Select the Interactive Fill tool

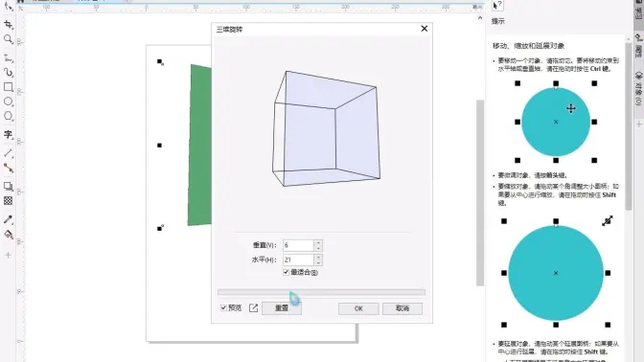(x=9, y=235)
